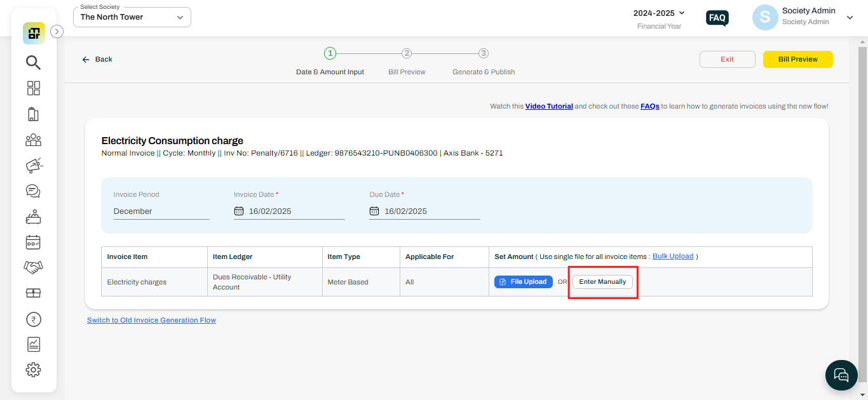This screenshot has width=868, height=400.
Task: Open the Bulk Upload link
Action: point(673,257)
